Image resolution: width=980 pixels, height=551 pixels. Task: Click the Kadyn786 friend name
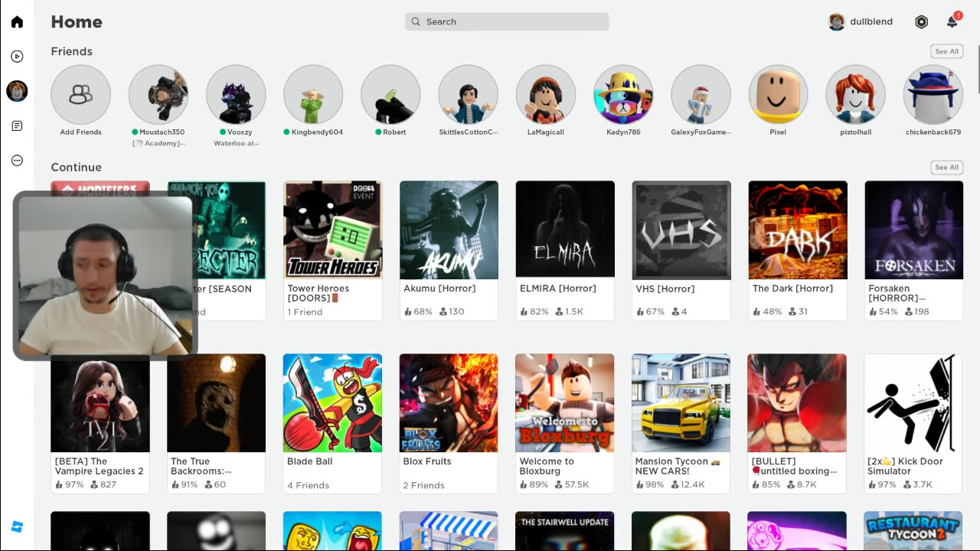click(623, 132)
